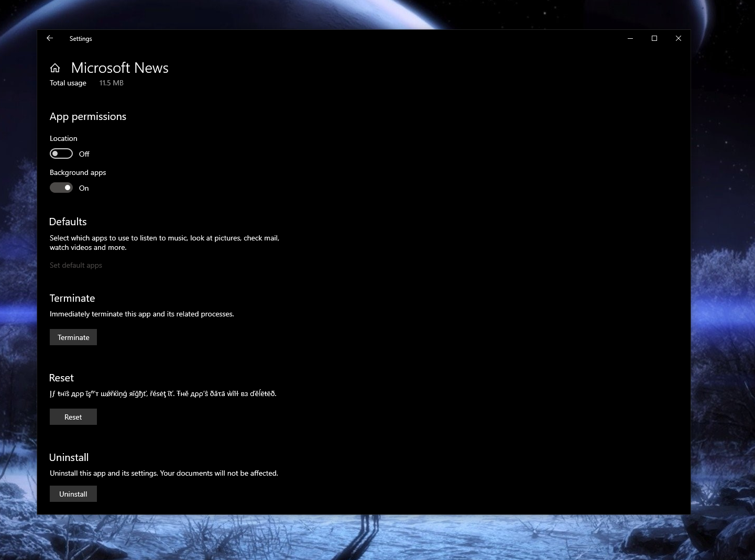Toggle the Location permission switch
This screenshot has width=755, height=560.
pyautogui.click(x=61, y=153)
